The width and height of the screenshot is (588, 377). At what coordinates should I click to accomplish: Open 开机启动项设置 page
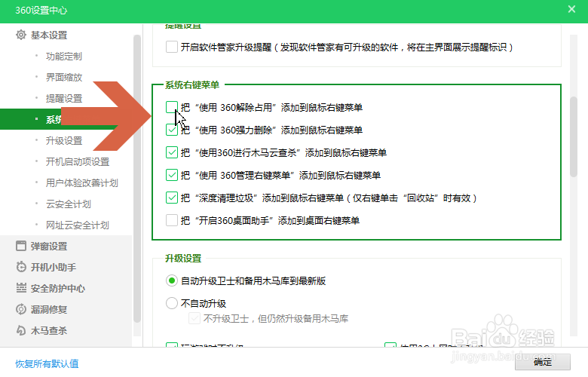pyautogui.click(x=78, y=161)
